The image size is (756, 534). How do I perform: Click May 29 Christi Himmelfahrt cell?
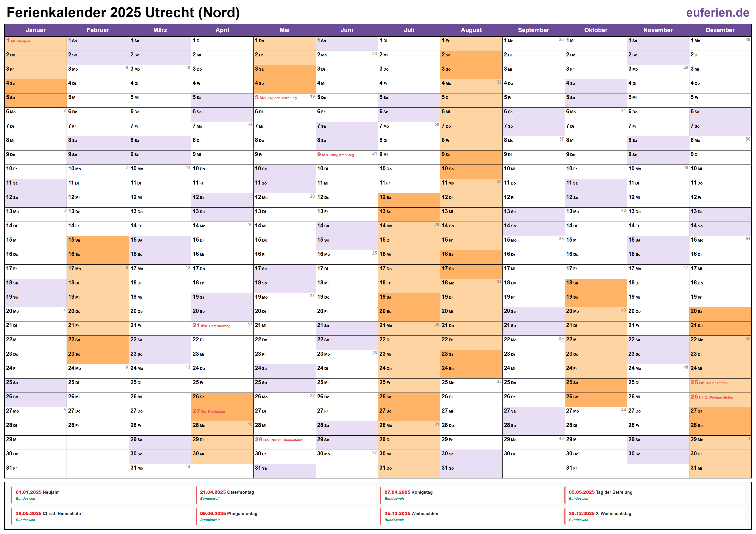click(284, 442)
